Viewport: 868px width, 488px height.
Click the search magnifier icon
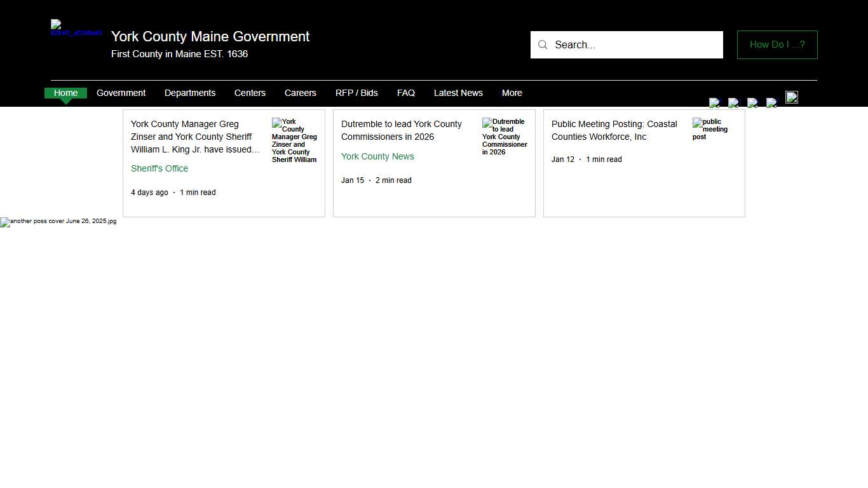pos(543,44)
